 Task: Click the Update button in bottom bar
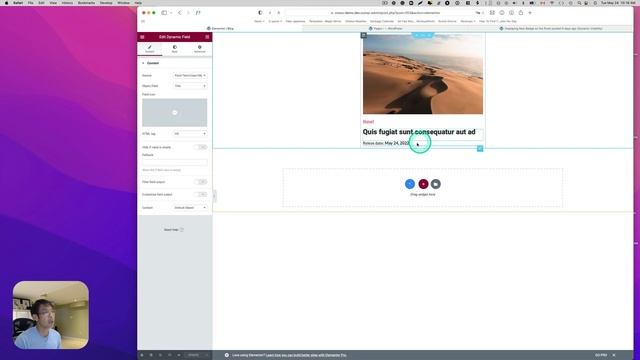tap(193, 355)
